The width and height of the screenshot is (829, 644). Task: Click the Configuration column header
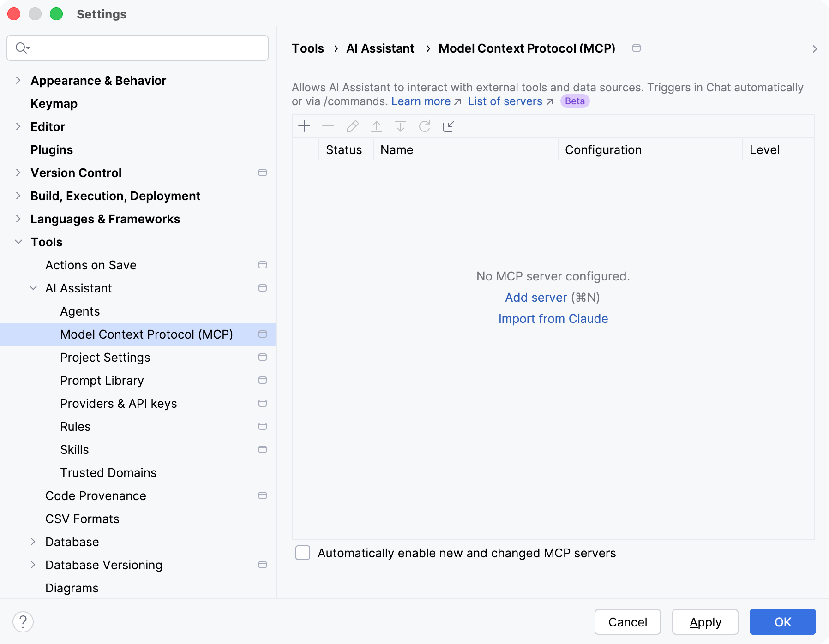point(650,150)
